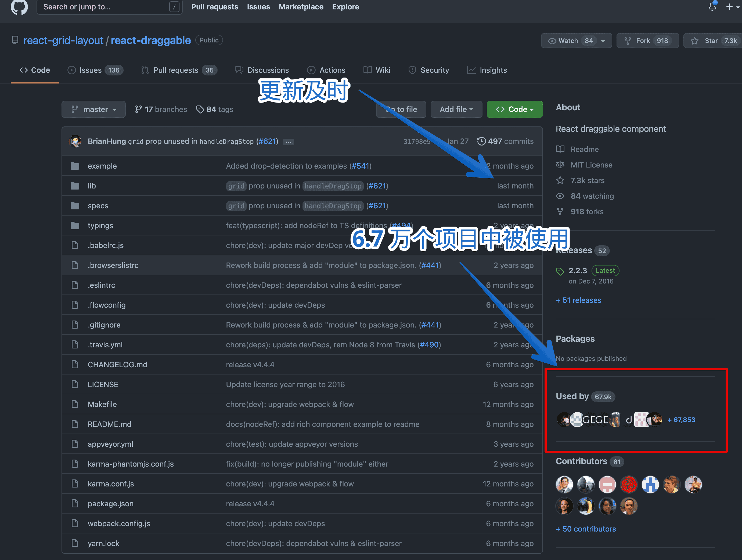The image size is (742, 560).
Task: Open the .browserslistrc file
Action: [x=113, y=265]
